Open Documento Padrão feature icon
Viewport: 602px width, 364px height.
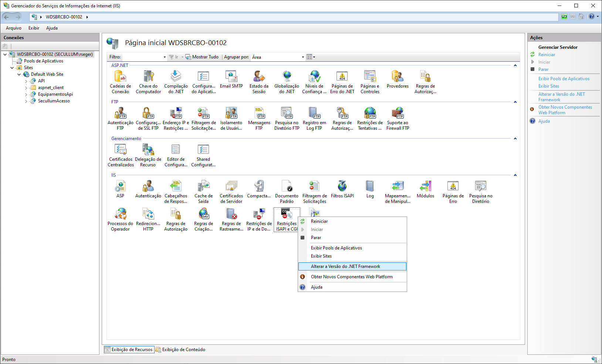click(287, 186)
